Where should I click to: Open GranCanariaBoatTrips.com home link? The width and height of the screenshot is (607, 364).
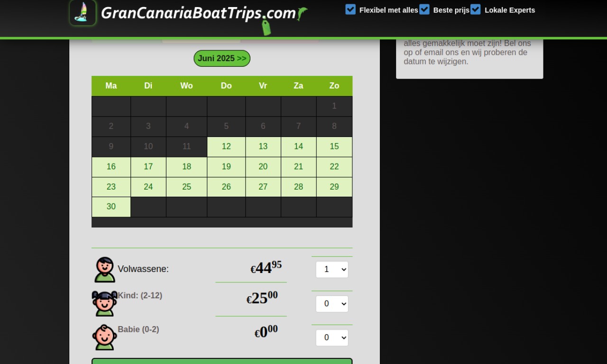coord(198,13)
